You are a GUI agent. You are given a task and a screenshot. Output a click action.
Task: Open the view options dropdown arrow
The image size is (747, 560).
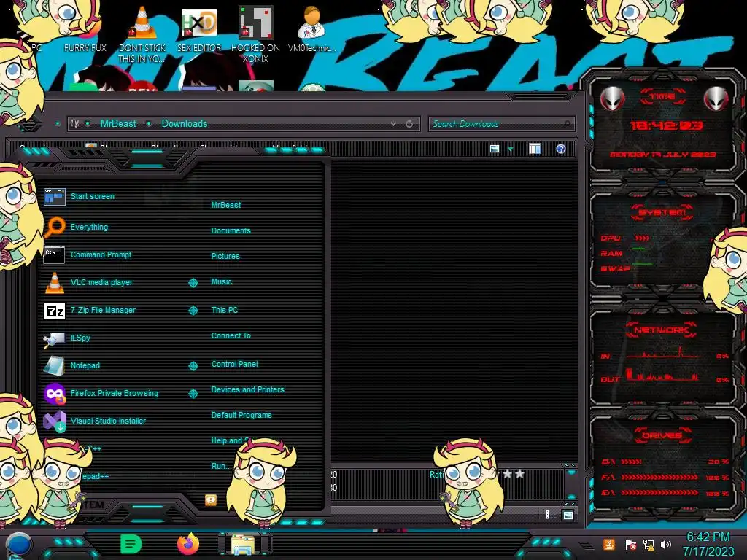(510, 149)
